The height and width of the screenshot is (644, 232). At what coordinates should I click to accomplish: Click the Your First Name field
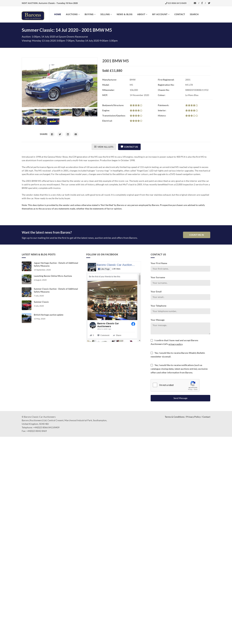coord(180,269)
